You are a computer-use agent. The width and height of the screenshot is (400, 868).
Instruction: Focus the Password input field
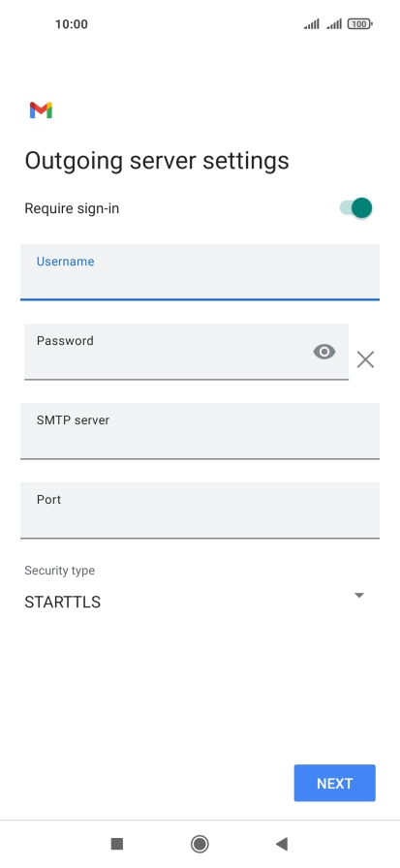(x=187, y=352)
